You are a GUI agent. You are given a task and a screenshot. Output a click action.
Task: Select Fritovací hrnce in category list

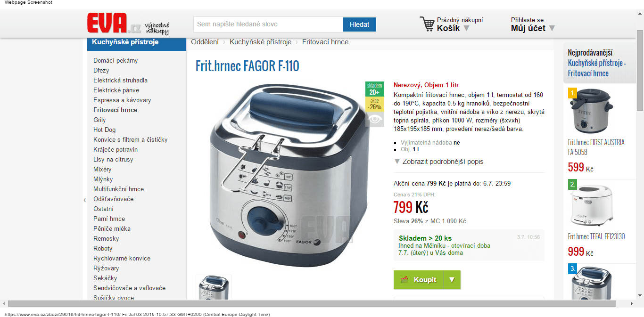115,110
